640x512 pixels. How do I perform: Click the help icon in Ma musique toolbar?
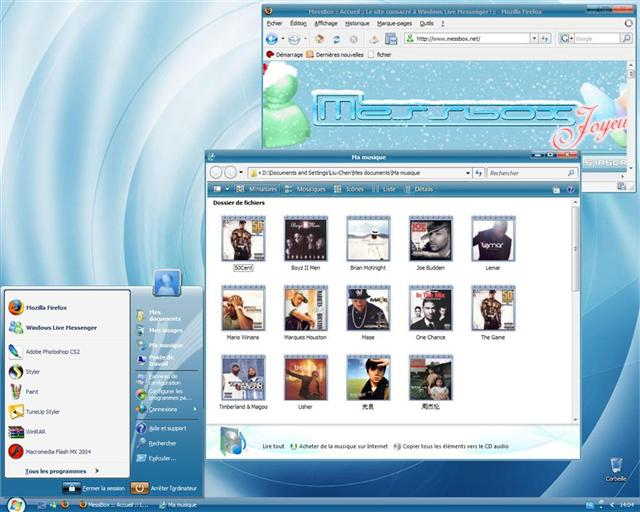point(571,189)
